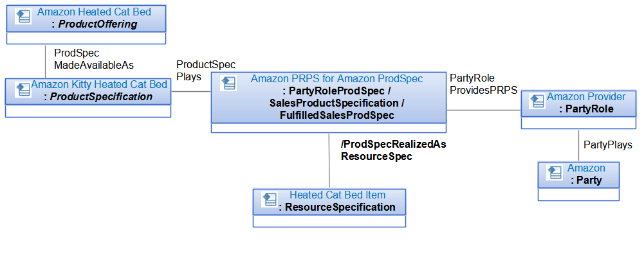This screenshot has width=644, height=264.
Task: Select the ProductOffering classifier label
Action: tap(94, 24)
